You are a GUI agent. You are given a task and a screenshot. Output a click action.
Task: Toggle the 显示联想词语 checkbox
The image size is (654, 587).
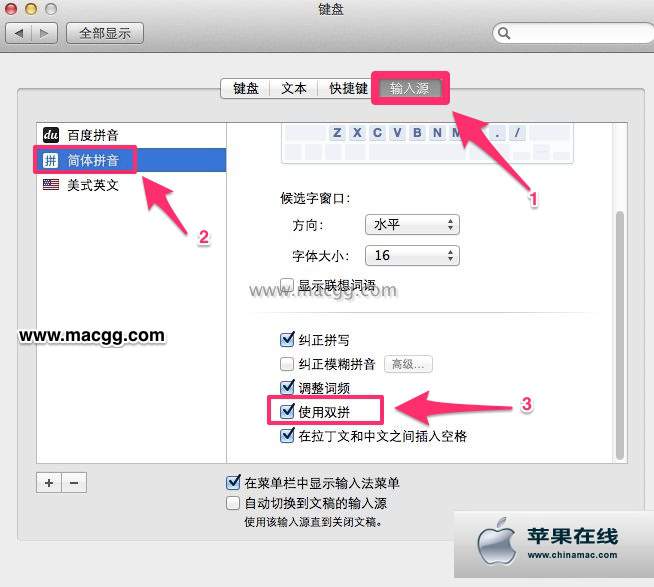[x=287, y=285]
